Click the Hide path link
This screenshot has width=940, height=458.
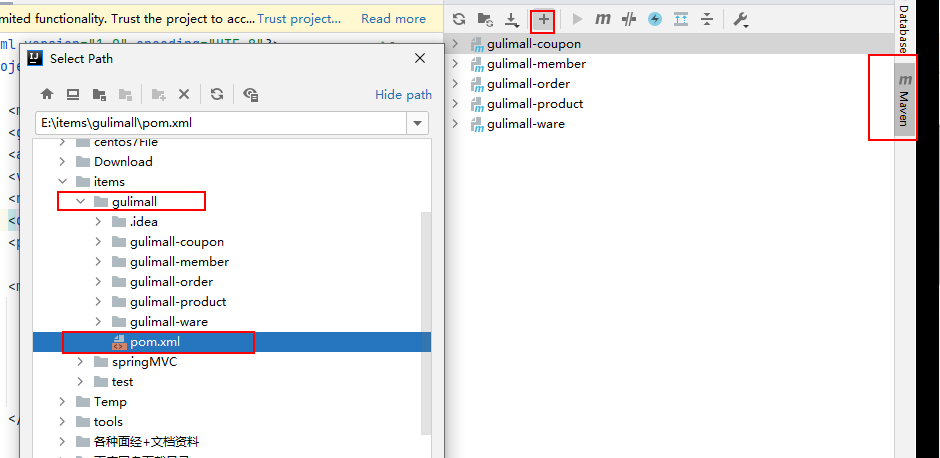tap(403, 94)
